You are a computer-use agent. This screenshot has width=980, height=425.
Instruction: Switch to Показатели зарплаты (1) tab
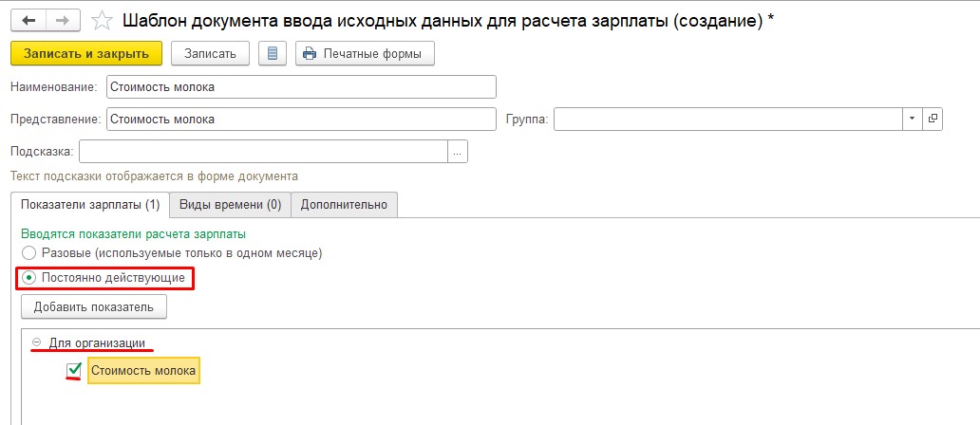coord(90,204)
